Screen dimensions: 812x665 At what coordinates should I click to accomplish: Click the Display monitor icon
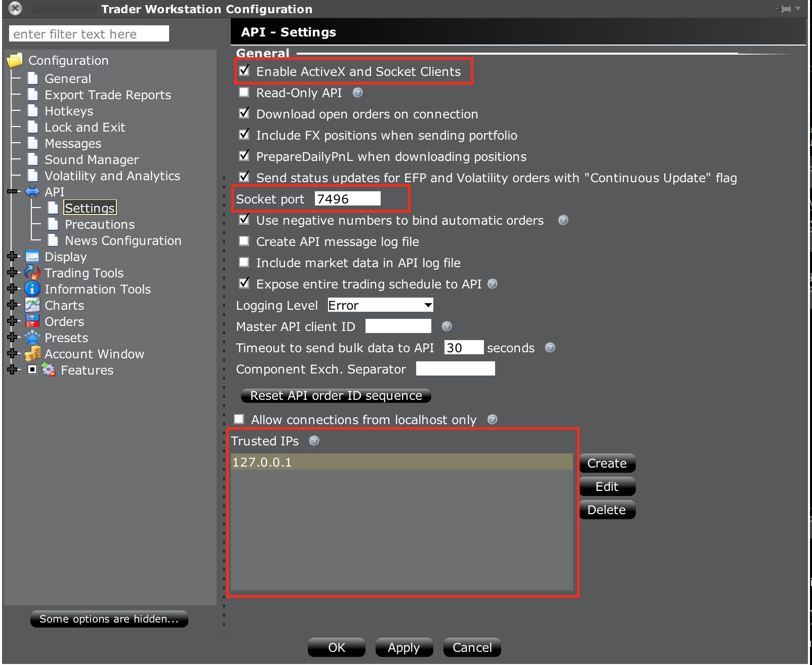click(32, 257)
